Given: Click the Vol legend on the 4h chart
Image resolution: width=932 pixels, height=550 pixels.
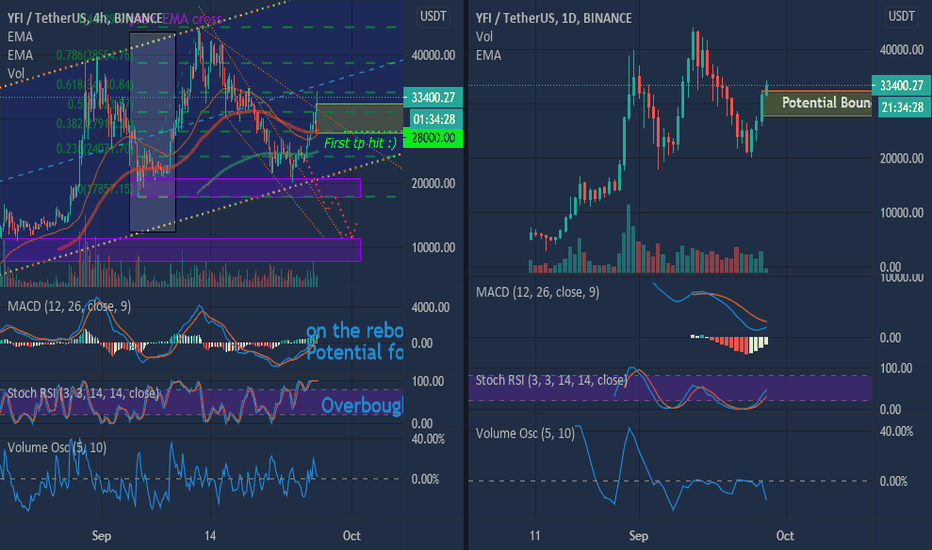Looking at the screenshot, I should (x=16, y=73).
